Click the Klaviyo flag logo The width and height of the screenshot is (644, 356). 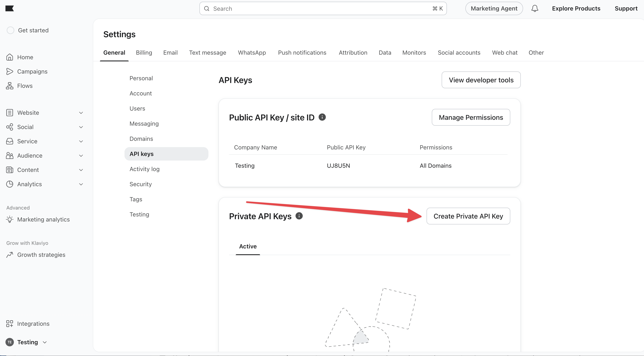[9, 9]
